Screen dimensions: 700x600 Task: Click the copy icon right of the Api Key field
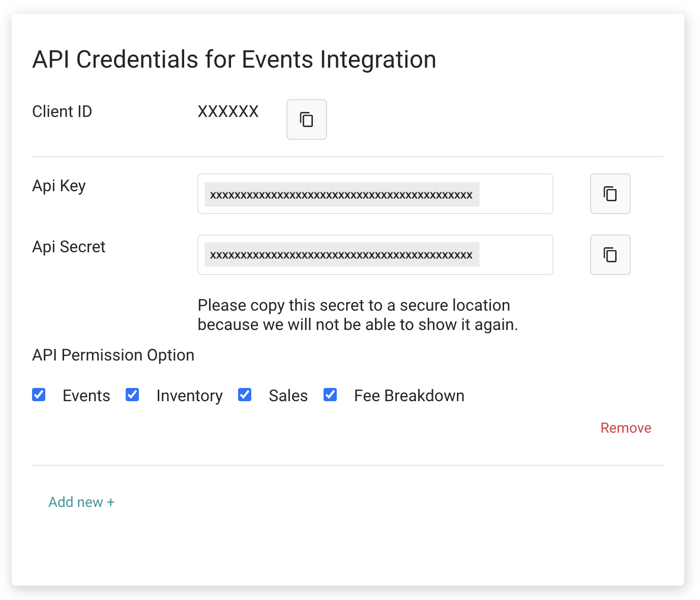tap(610, 194)
